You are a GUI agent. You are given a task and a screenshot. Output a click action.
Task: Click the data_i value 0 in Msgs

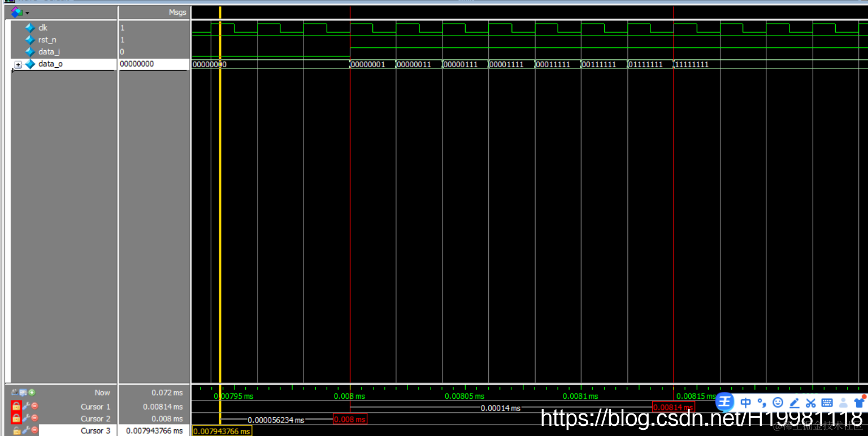(122, 52)
